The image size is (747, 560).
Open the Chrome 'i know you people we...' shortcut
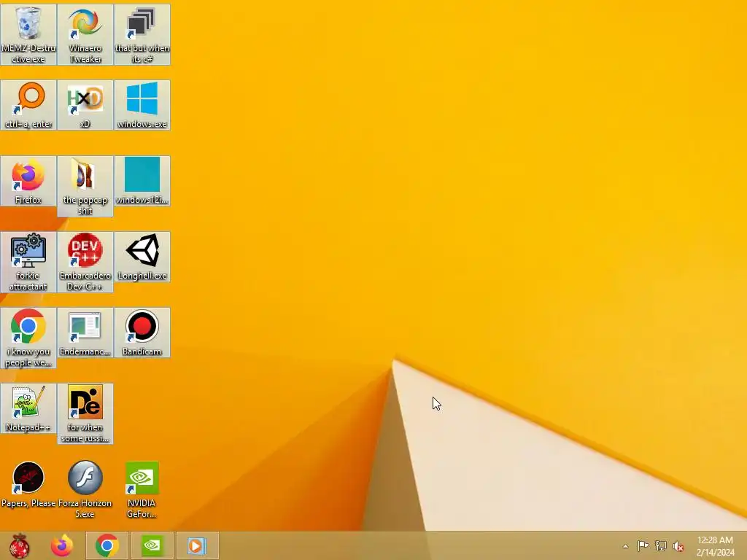click(28, 338)
